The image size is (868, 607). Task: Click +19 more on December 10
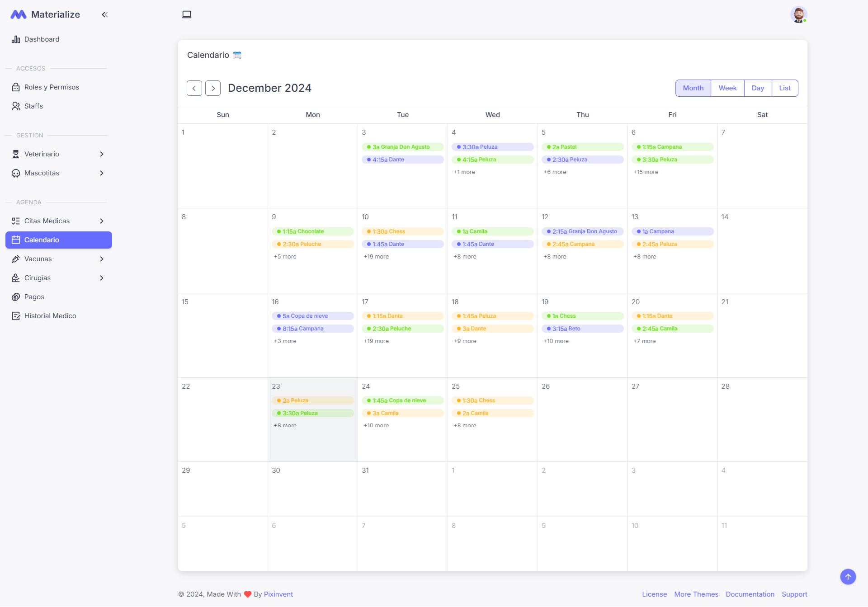pos(376,256)
